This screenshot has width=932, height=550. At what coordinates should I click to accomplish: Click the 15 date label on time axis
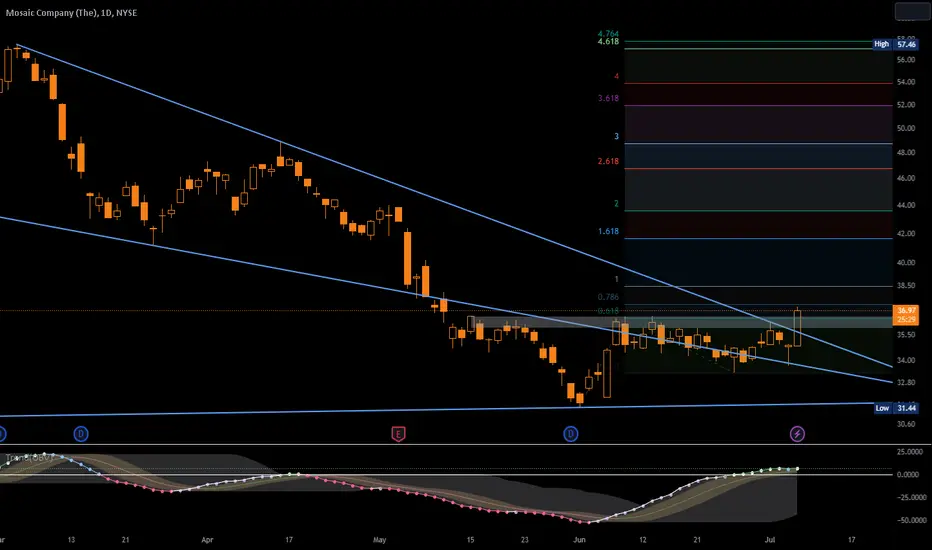coord(470,540)
